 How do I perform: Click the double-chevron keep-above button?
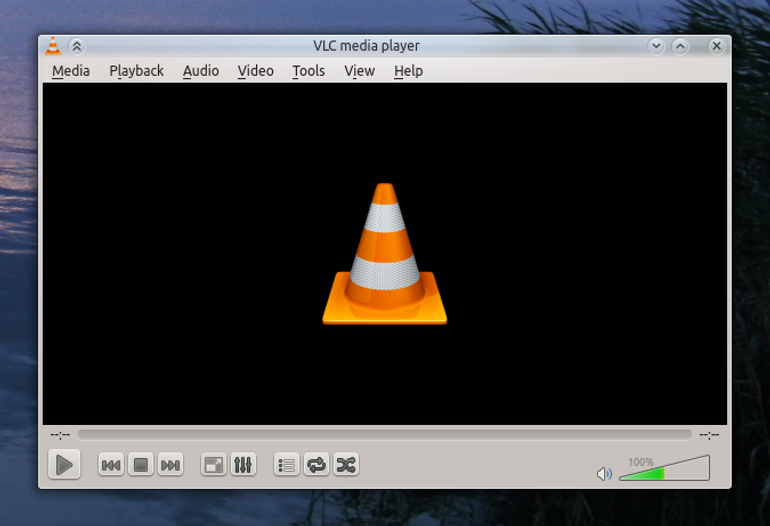[x=77, y=46]
